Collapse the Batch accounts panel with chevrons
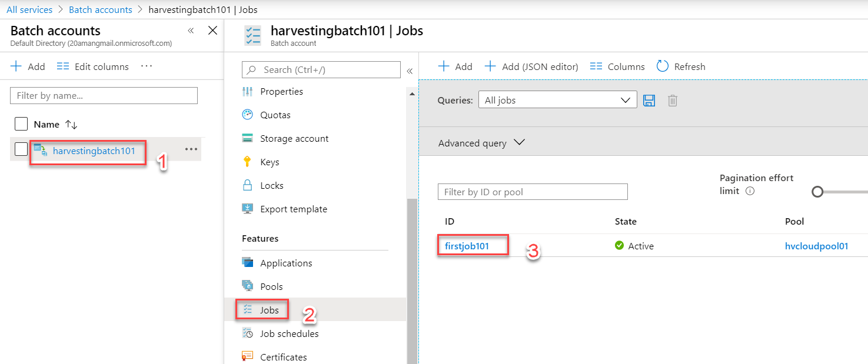The width and height of the screenshot is (868, 364). click(191, 31)
